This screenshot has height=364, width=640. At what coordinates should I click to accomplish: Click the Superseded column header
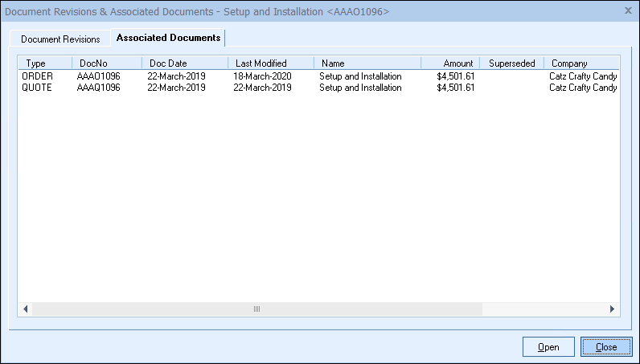[x=511, y=63]
